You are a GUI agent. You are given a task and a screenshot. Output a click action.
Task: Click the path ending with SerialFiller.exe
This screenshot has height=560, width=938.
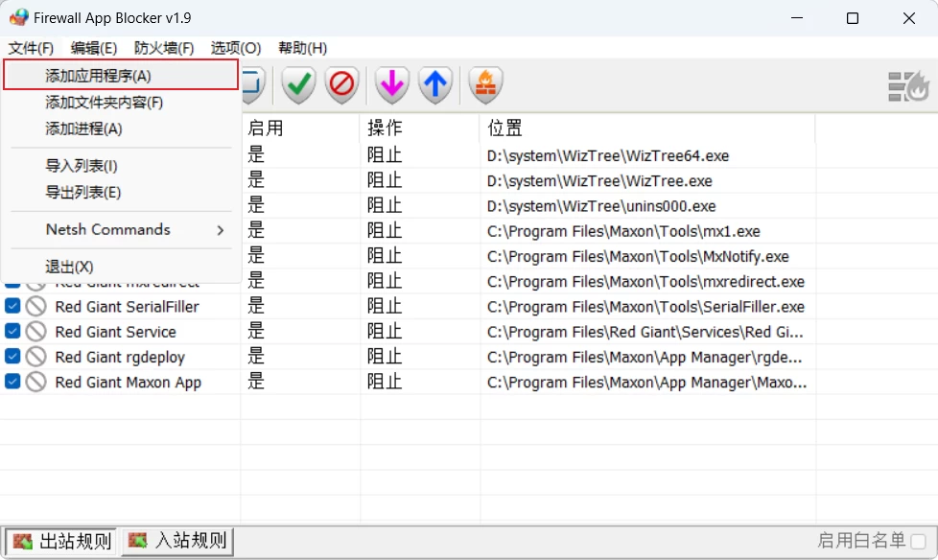pyautogui.click(x=645, y=307)
